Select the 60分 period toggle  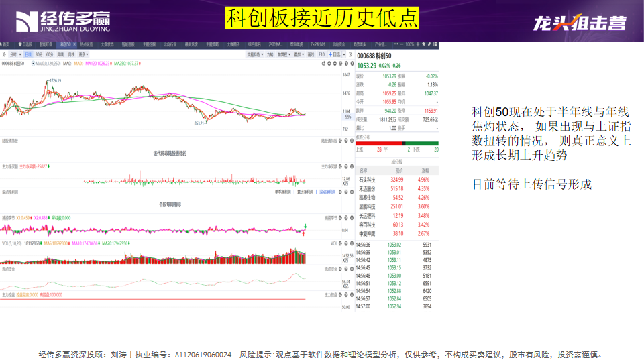[x=50, y=54]
